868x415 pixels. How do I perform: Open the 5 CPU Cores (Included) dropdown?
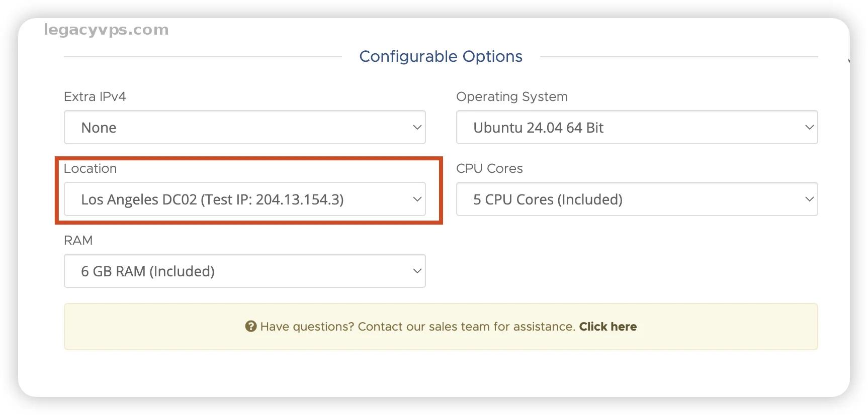[x=636, y=199]
